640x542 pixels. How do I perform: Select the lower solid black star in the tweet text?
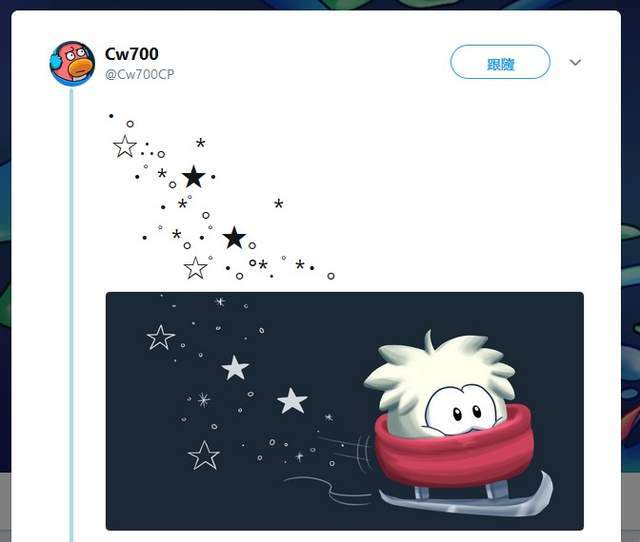[234, 238]
